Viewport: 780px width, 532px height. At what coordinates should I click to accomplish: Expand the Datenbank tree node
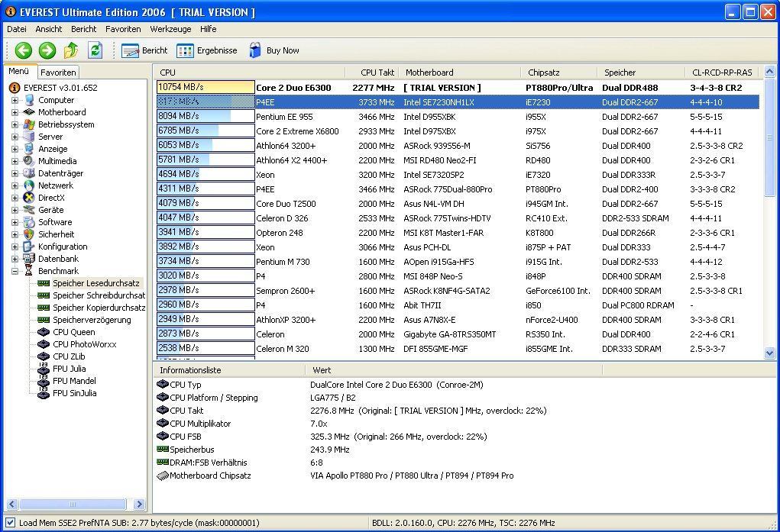(x=15, y=259)
